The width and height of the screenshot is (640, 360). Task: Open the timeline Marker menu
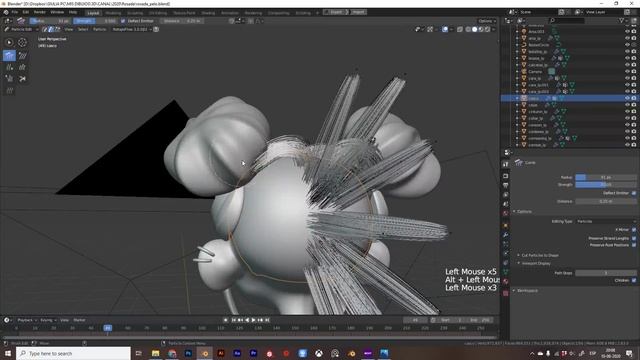click(79, 320)
